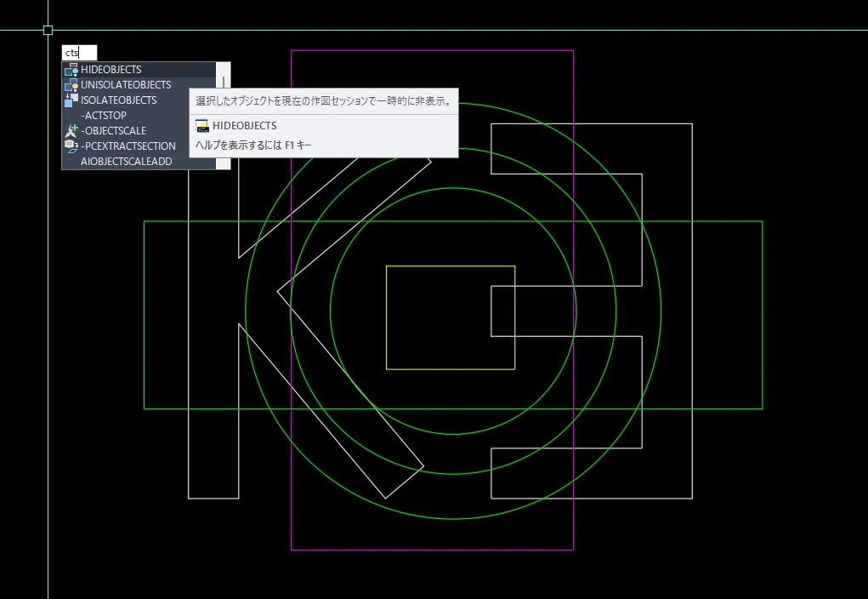Click the HIDEOBJECTS icon inside the tooltip
Viewport: 868px width, 599px height.
click(x=202, y=126)
